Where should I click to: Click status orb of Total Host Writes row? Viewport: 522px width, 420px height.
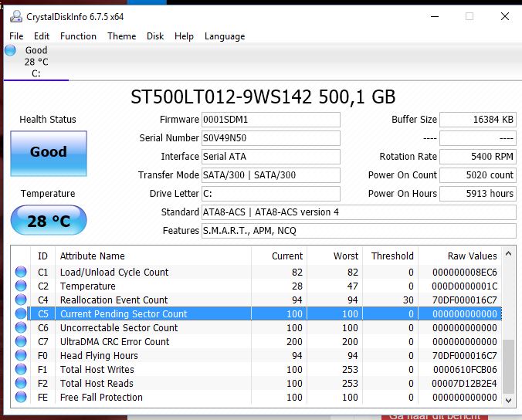pyautogui.click(x=21, y=369)
